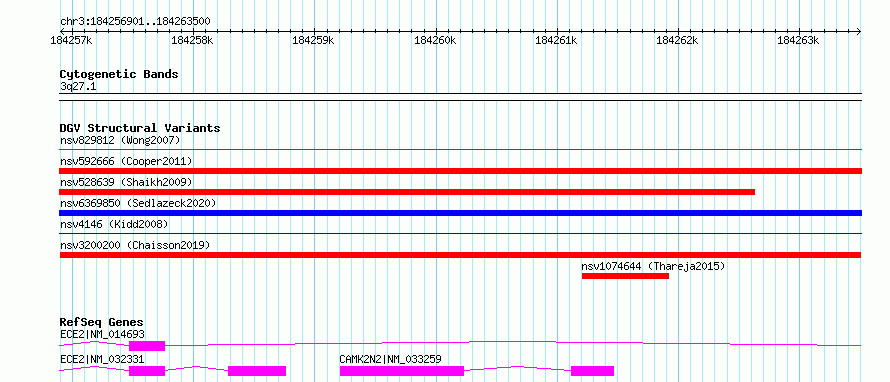Click the nsv1074644 (Thareja2015) label
This screenshot has width=890, height=382.
pyautogui.click(x=653, y=266)
